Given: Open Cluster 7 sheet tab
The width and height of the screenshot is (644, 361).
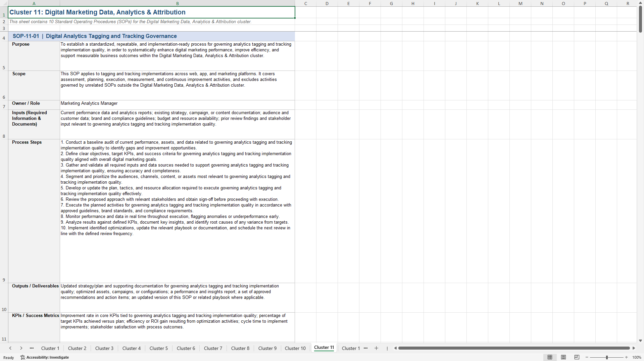Looking at the screenshot, I should [x=213, y=348].
